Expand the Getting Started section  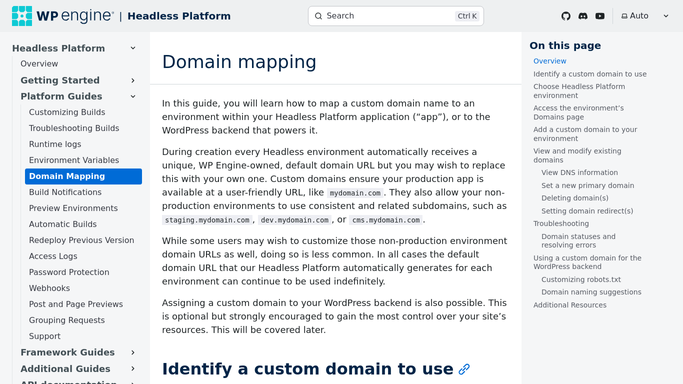[x=133, y=81]
